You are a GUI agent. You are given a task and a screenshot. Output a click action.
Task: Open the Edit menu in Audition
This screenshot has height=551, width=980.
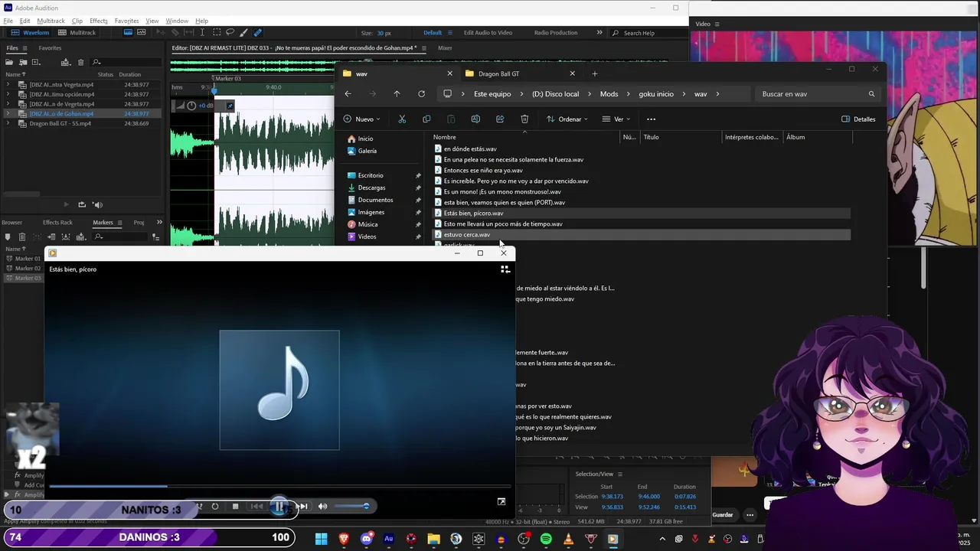click(25, 21)
